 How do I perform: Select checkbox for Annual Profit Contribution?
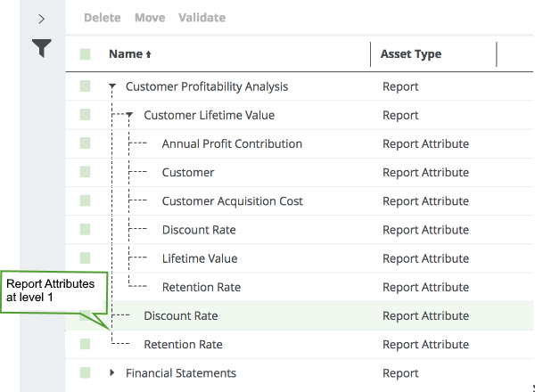pyautogui.click(x=85, y=143)
